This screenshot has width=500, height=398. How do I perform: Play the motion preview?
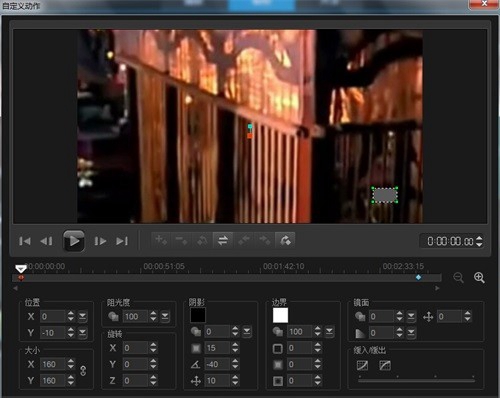[x=74, y=241]
